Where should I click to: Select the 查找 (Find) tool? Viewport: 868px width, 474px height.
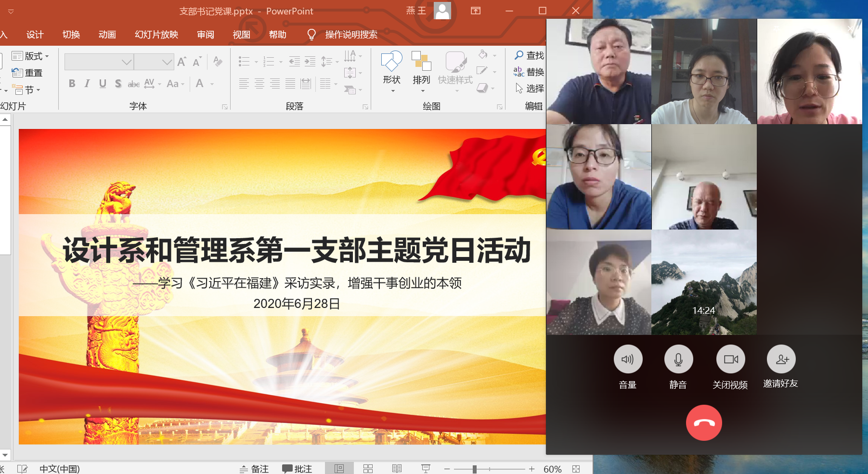coord(530,55)
